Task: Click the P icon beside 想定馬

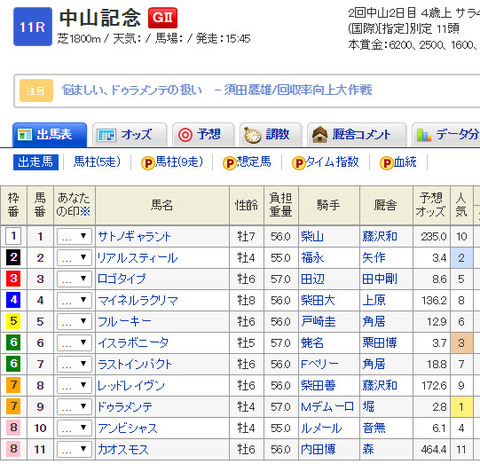Action: click(x=229, y=163)
